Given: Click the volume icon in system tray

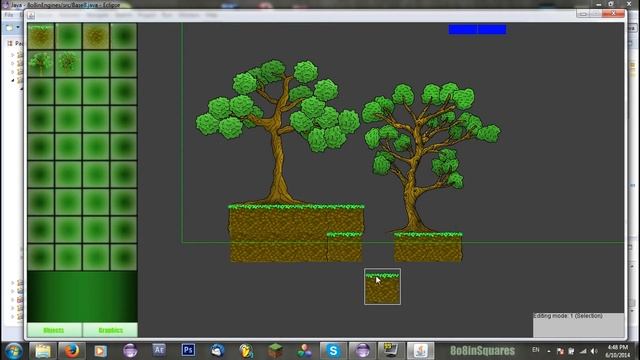Looking at the screenshot, I should 594,351.
